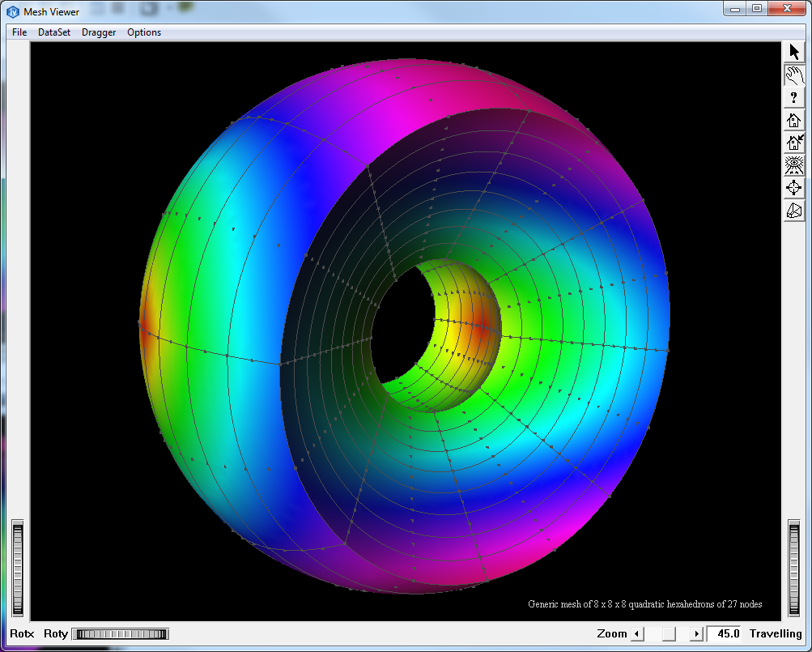This screenshot has width=812, height=652.
Task: Toggle the perspective camera cube icon
Action: [794, 211]
